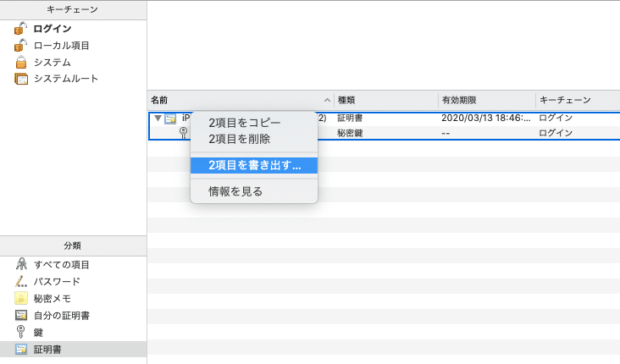This screenshot has width=620, height=364.
Task: Toggle sort arrow on 名前 column
Action: [327, 101]
